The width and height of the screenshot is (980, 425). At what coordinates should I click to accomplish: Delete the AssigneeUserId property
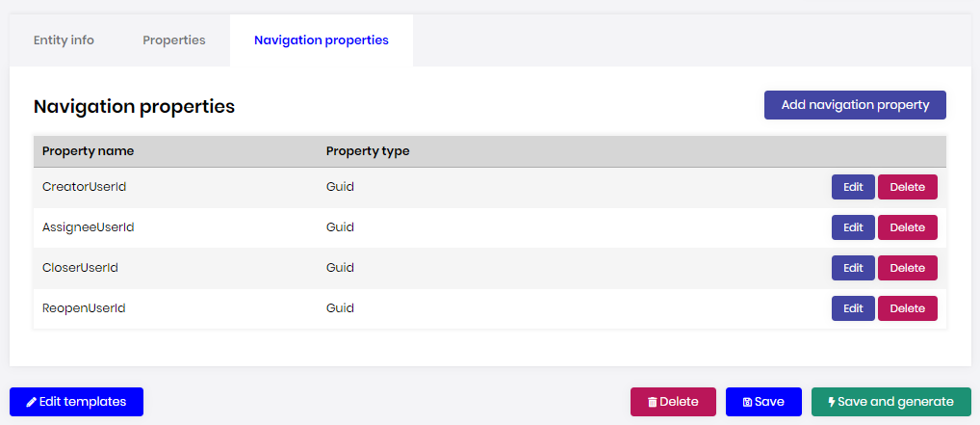coord(907,227)
